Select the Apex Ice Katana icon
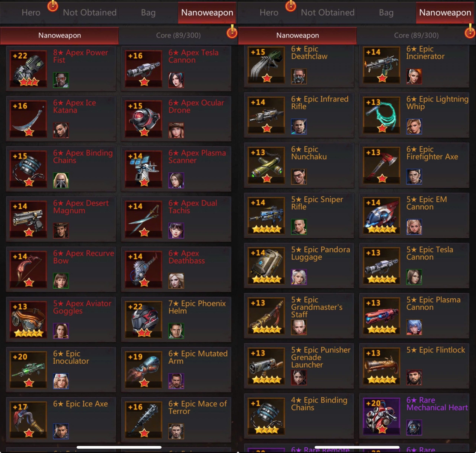The height and width of the screenshot is (453, 476). (x=28, y=119)
